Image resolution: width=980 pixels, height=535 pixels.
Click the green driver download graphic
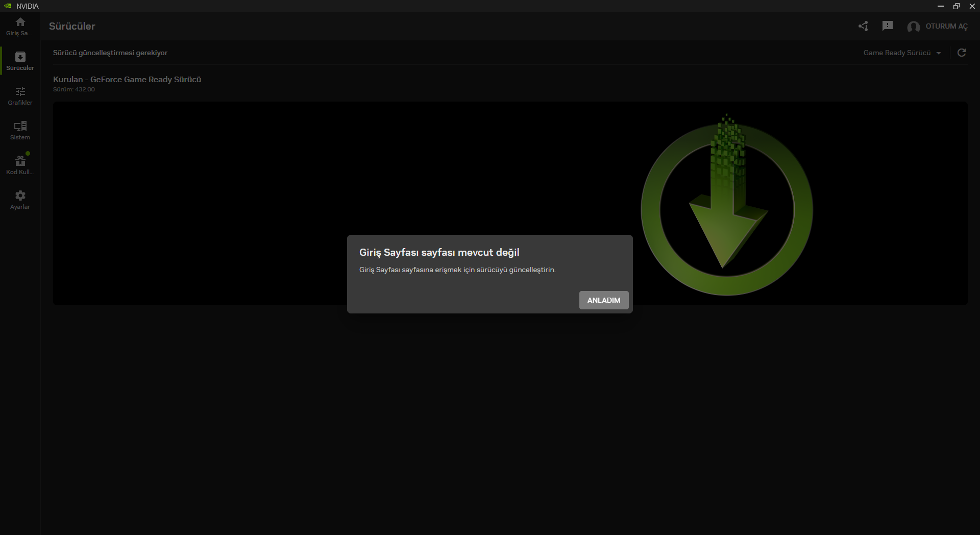pyautogui.click(x=727, y=204)
